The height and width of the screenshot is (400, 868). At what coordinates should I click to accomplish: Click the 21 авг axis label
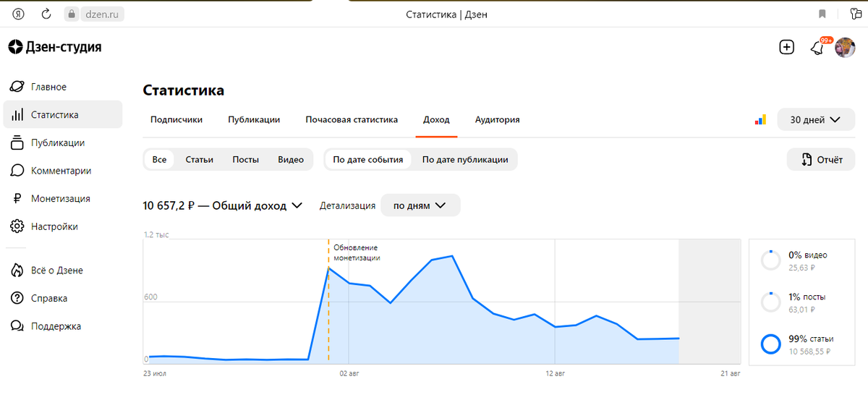[x=731, y=373]
